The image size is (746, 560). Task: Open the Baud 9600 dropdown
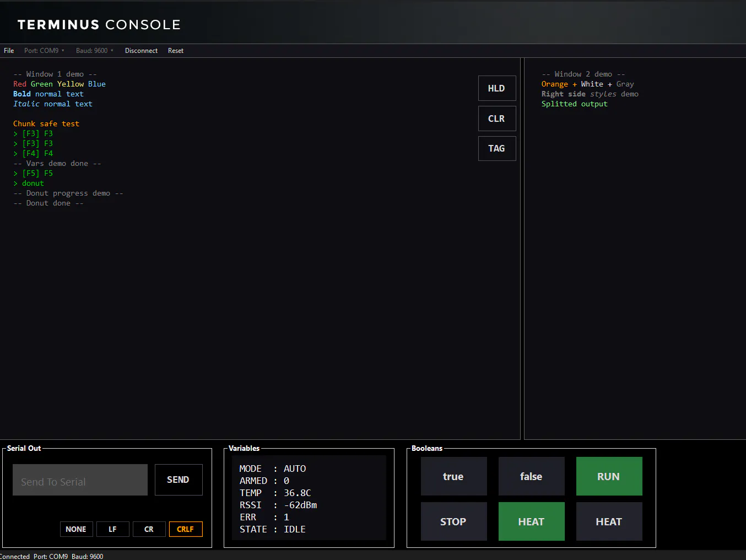[x=95, y=51]
